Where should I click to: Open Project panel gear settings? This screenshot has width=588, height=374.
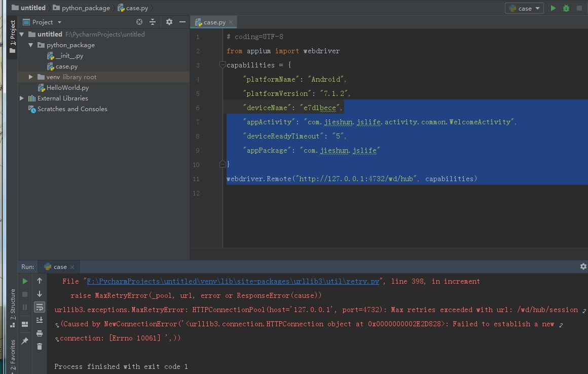click(x=169, y=22)
